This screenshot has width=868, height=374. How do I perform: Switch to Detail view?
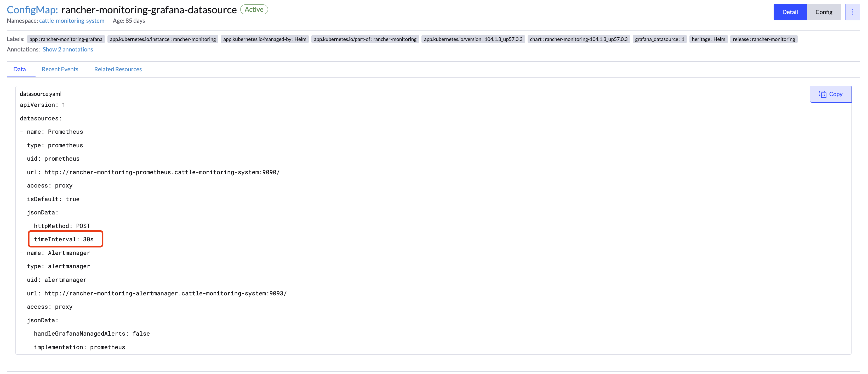pos(790,12)
